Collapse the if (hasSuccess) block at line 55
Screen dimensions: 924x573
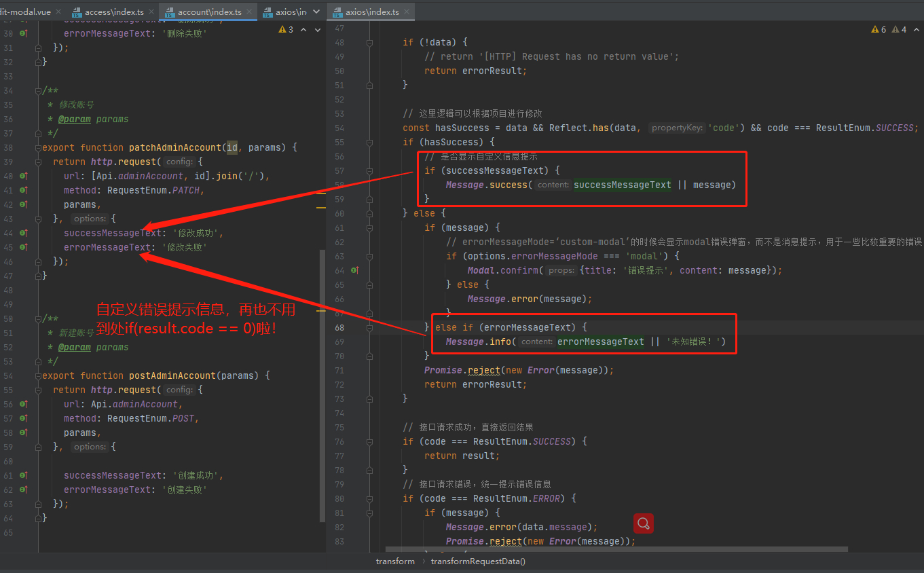[x=369, y=142]
